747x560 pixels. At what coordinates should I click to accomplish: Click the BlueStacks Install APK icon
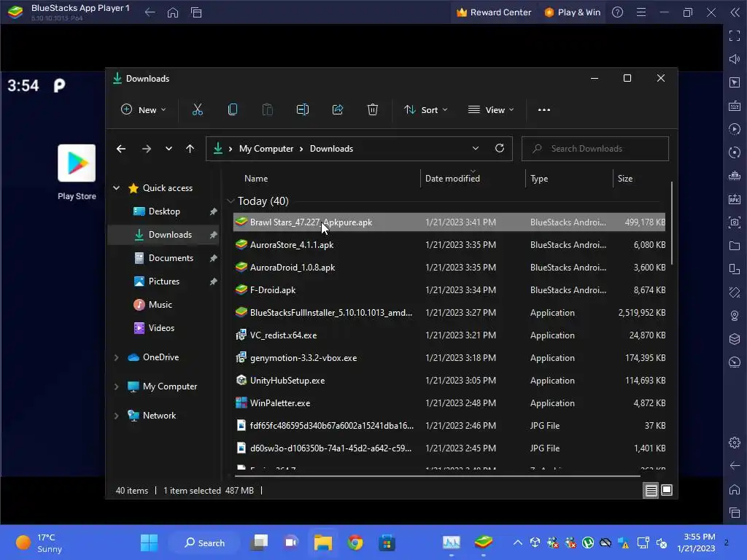click(735, 199)
